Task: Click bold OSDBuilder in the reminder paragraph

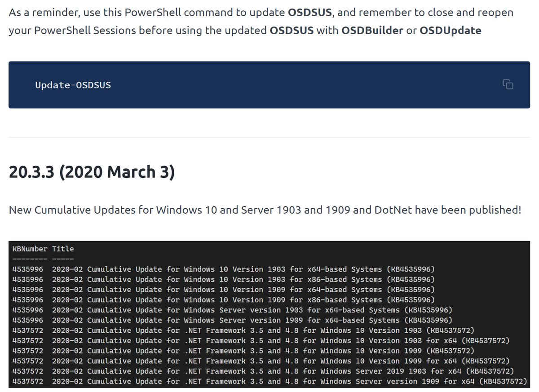Action: (372, 31)
